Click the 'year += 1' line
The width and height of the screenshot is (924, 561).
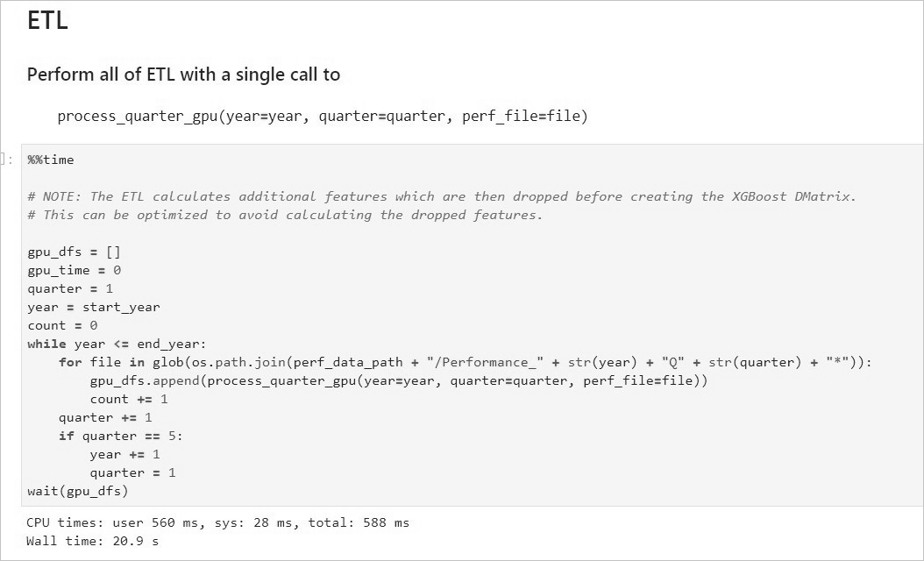pyautogui.click(x=124, y=454)
